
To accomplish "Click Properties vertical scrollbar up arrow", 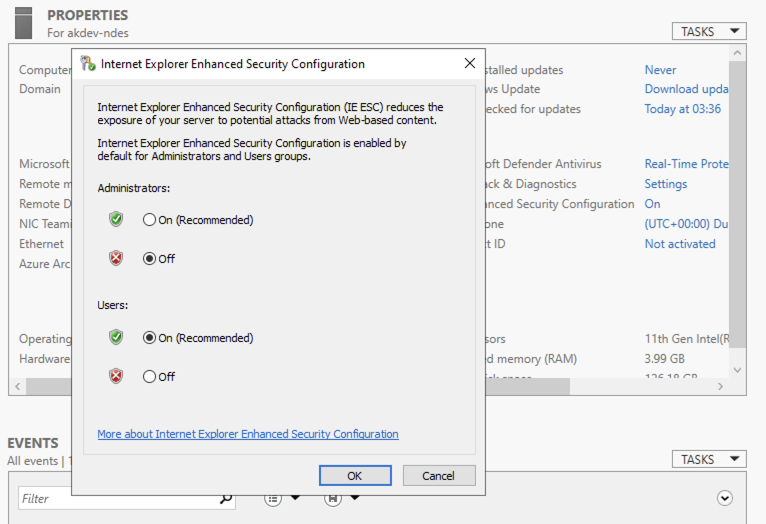I will click(738, 52).
